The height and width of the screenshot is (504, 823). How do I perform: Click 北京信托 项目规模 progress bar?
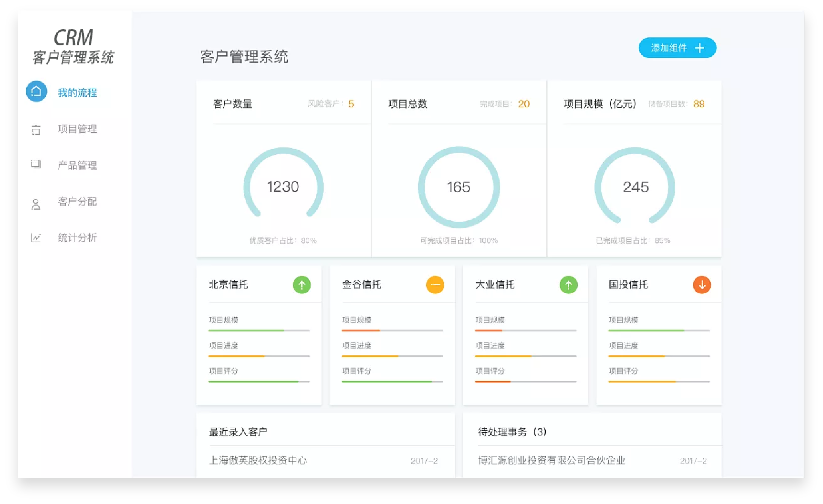tap(259, 330)
